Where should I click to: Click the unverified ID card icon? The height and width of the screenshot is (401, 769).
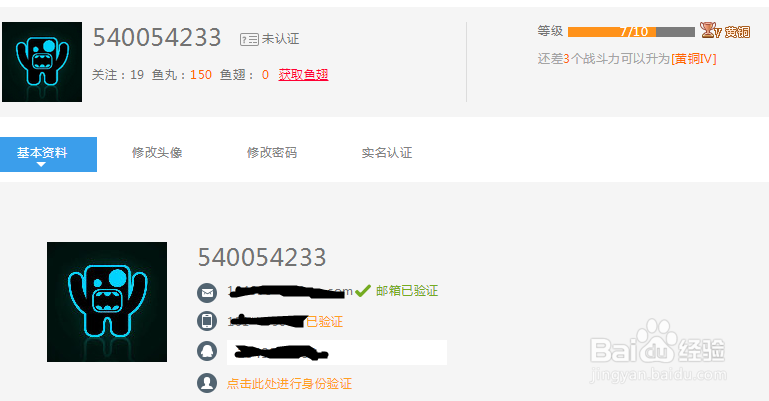tap(249, 39)
